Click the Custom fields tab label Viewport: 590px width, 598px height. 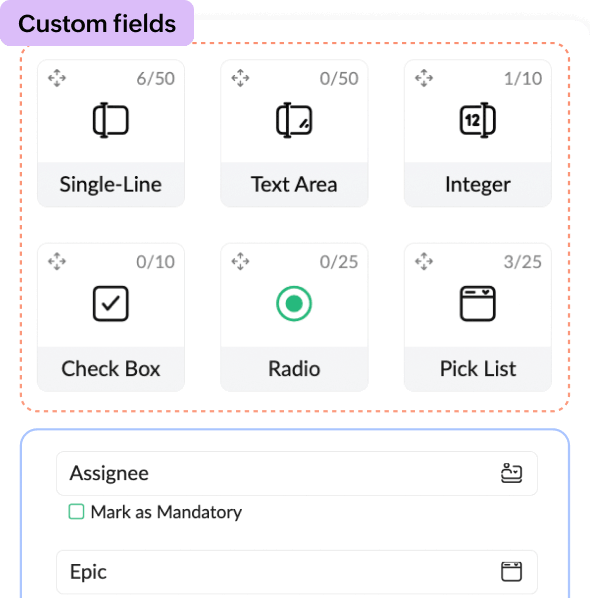point(97,24)
